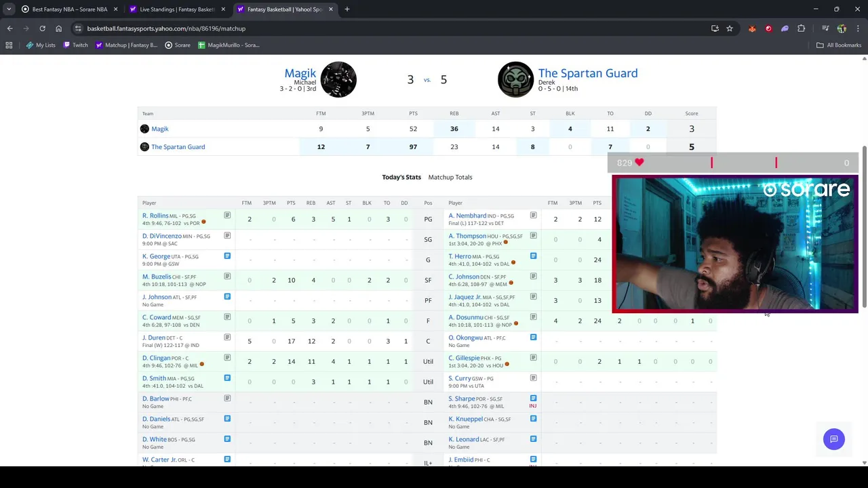The width and height of the screenshot is (868, 488).
Task: Open A. Nembhard player link
Action: point(467,216)
